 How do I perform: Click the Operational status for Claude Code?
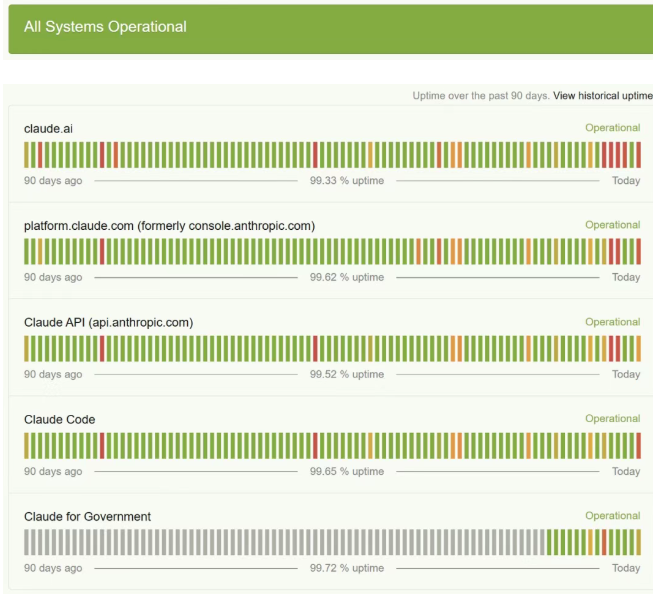(613, 419)
